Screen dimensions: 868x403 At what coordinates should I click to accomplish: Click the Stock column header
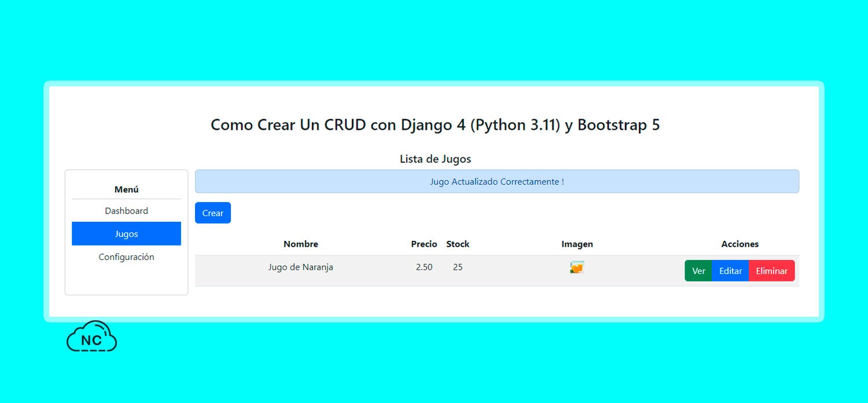coord(458,244)
